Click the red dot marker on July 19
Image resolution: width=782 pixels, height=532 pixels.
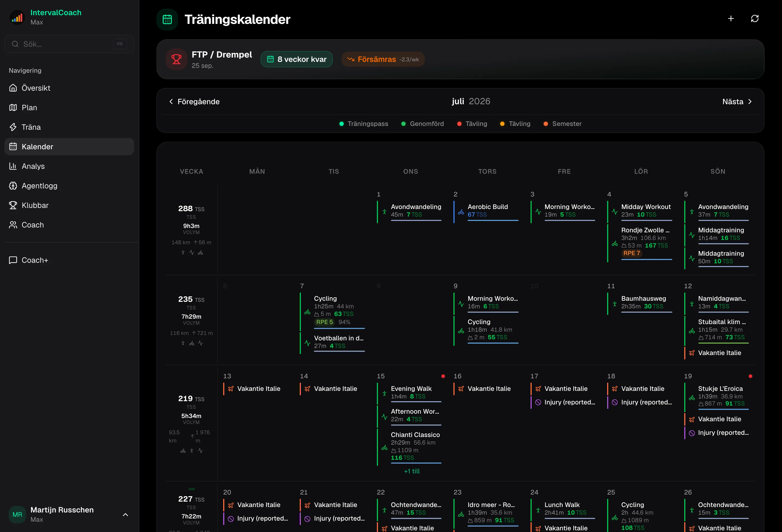751,376
